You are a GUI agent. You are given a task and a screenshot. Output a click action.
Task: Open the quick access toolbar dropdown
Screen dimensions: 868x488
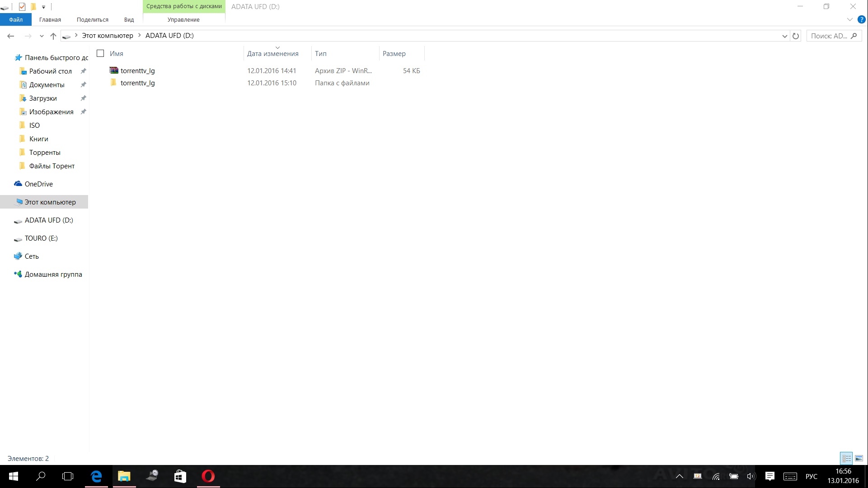[x=44, y=7]
